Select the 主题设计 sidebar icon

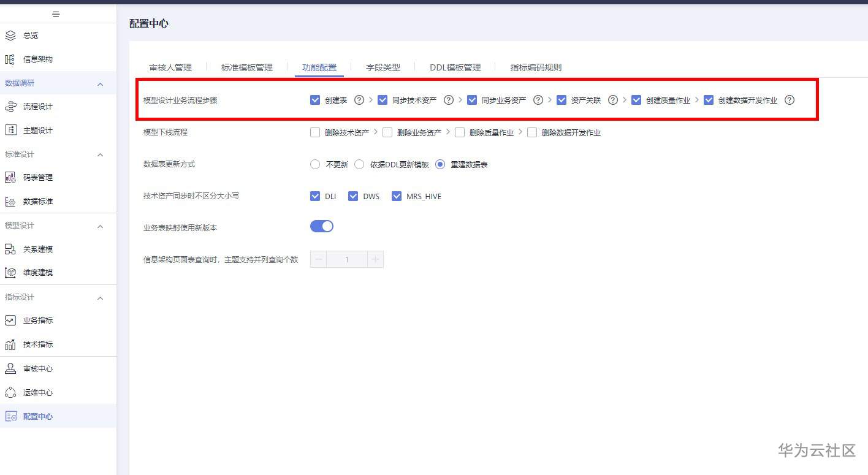[x=10, y=130]
